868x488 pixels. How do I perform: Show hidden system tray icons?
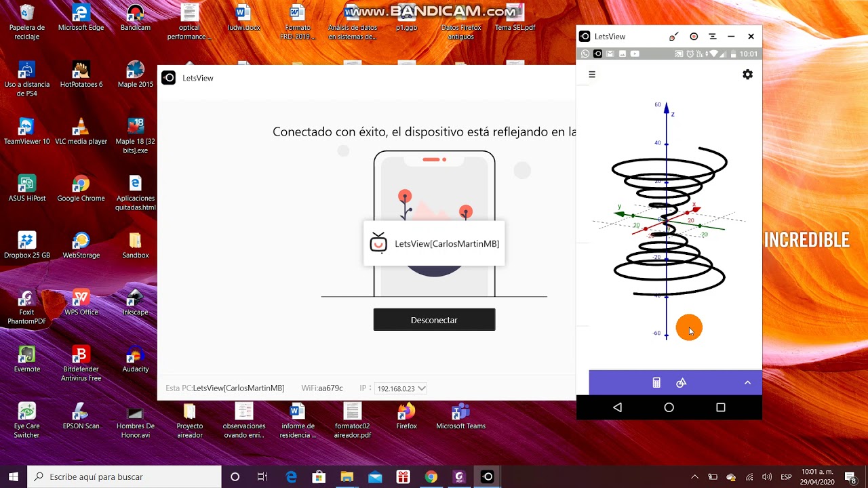click(694, 476)
